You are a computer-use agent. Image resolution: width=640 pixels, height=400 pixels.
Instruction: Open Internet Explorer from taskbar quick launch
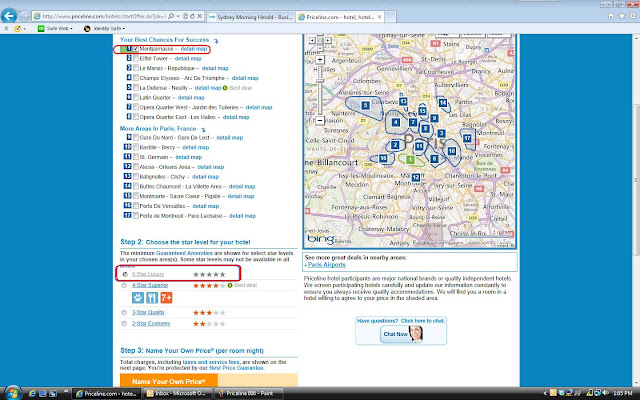[x=32, y=393]
